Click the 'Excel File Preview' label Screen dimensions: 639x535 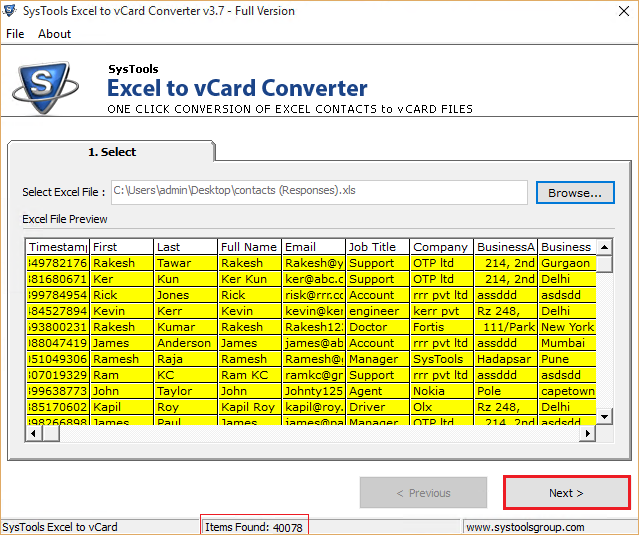coord(64,219)
